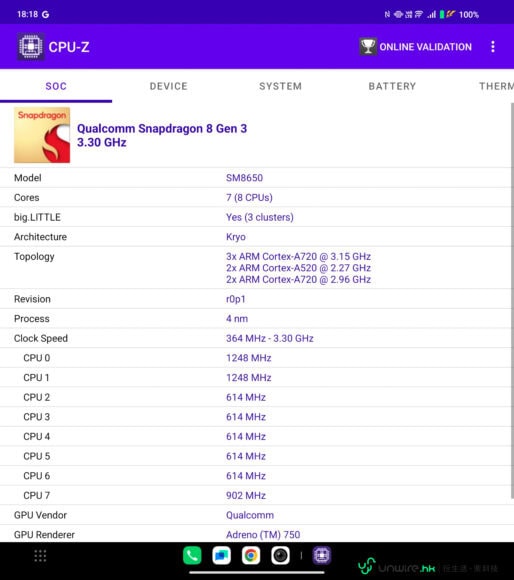Click the 3.30 GHz heading text
This screenshot has width=514, height=580.
[102, 142]
